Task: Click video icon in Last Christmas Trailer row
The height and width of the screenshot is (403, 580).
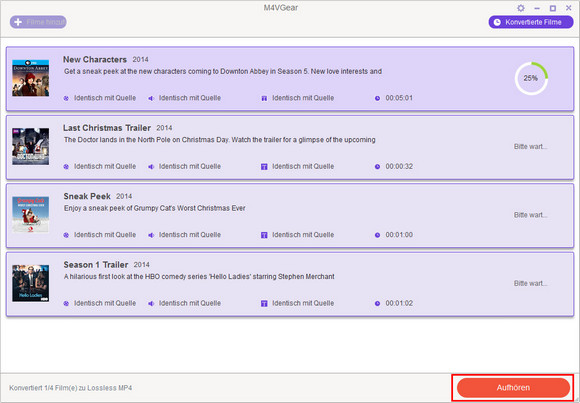Action: (66, 167)
